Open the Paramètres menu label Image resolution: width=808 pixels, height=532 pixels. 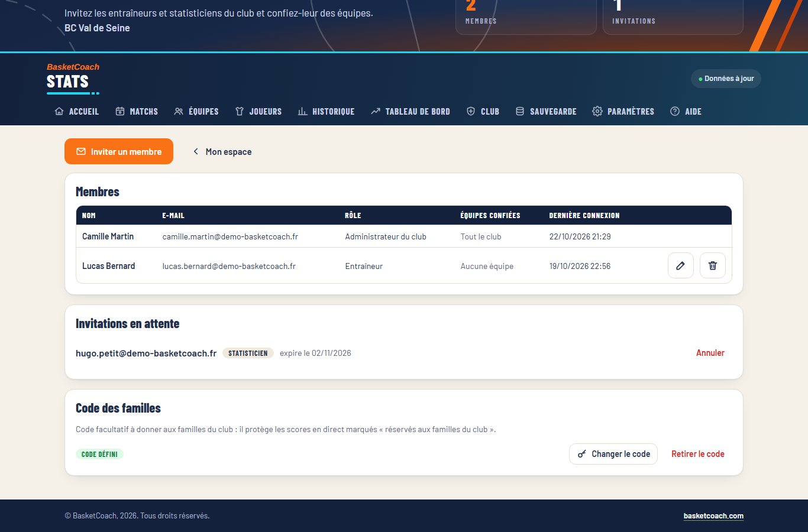(631, 111)
